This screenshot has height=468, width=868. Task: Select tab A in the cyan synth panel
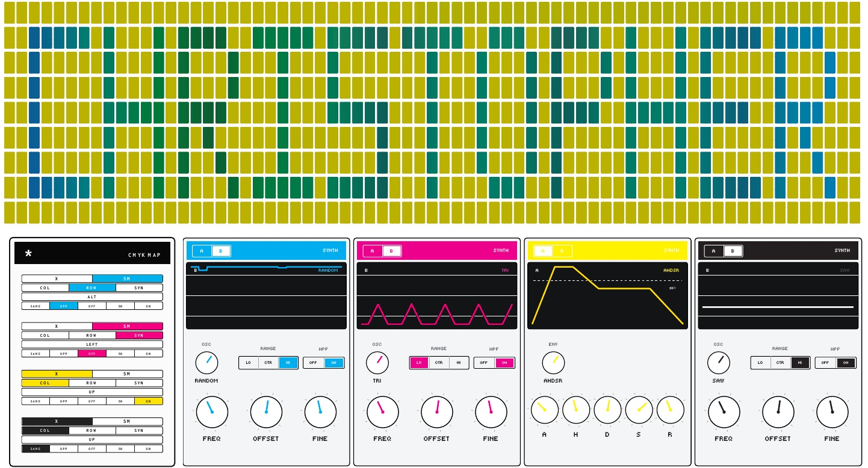202,251
